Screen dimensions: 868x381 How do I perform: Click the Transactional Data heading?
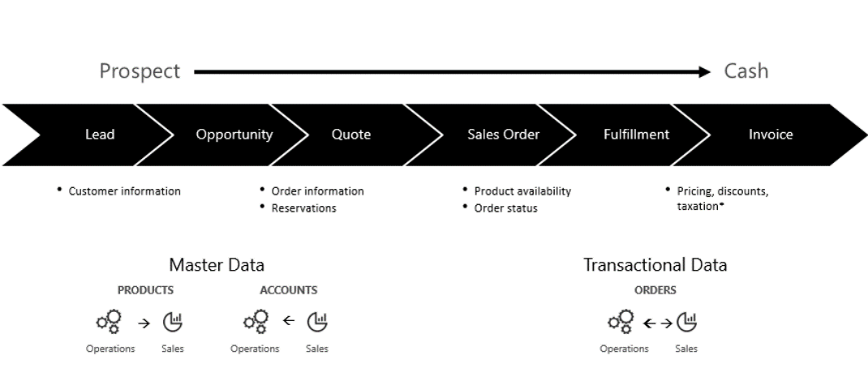click(655, 265)
